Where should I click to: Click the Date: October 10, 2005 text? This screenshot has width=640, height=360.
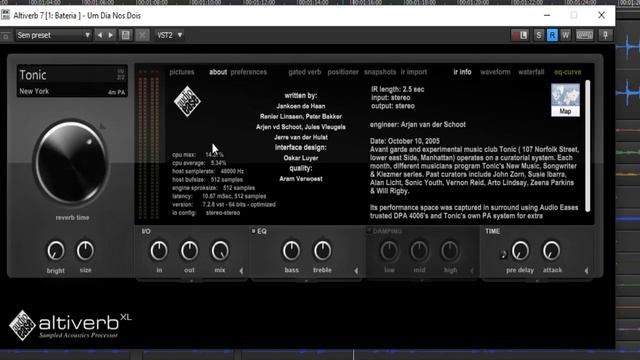405,141
